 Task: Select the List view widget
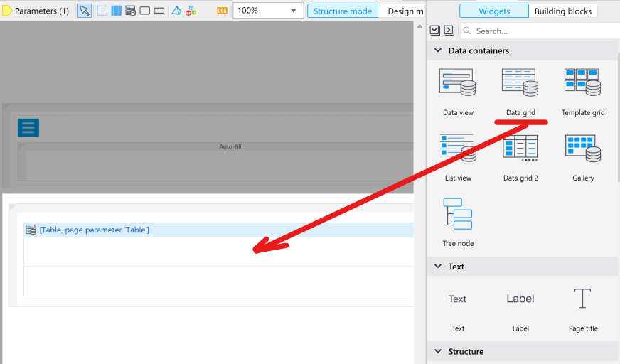click(458, 149)
